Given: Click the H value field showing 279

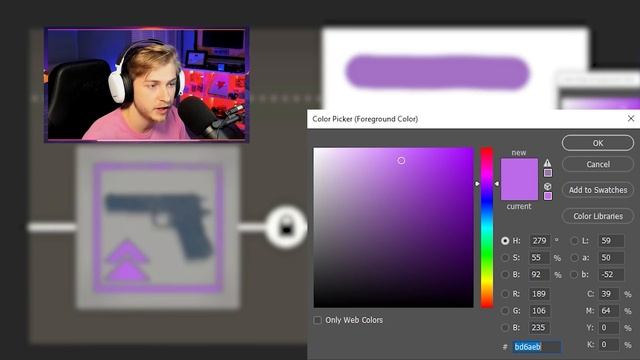Looking at the screenshot, I should click(540, 241).
